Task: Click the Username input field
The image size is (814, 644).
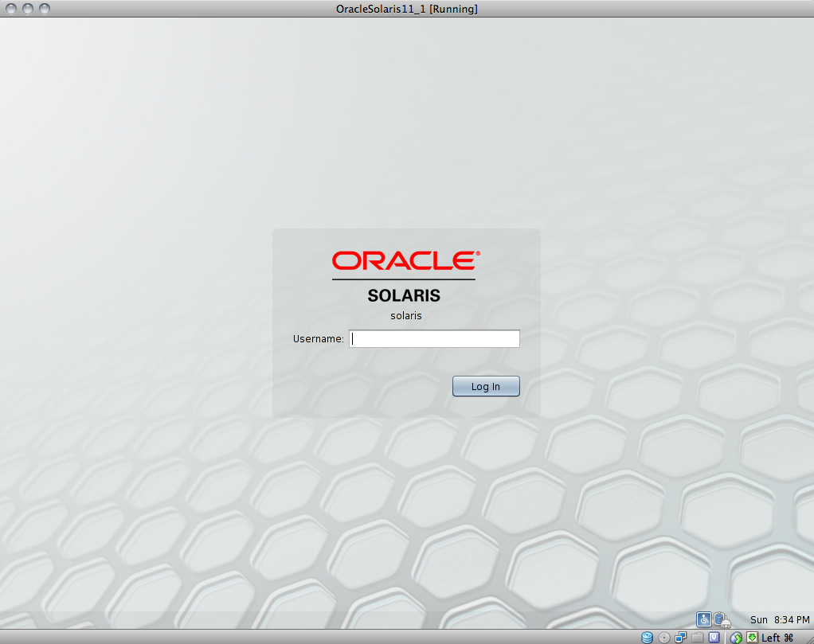Action: 435,339
